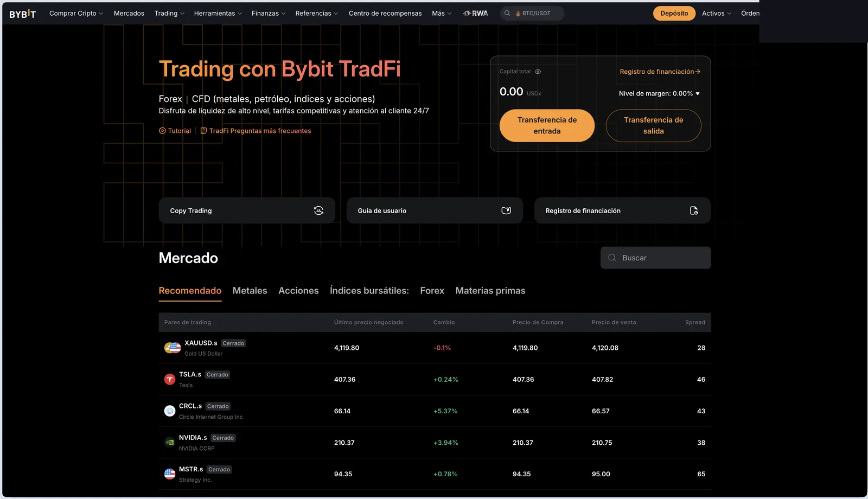Click the Spread column header
This screenshot has height=499, width=868.
pos(695,322)
